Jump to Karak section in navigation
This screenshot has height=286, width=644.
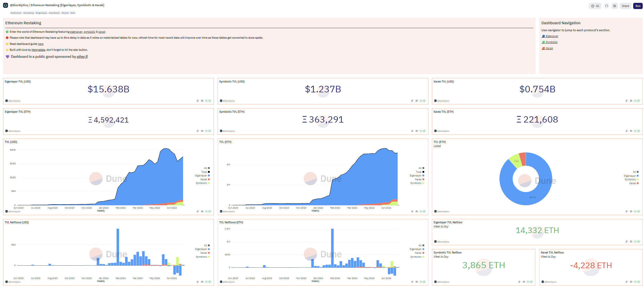(549, 48)
